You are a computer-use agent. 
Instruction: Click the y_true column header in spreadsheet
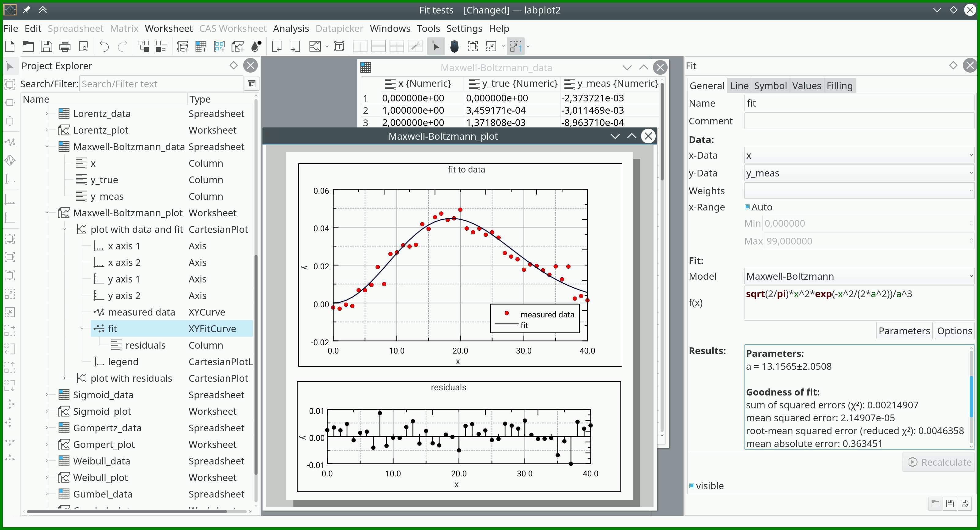click(x=512, y=83)
